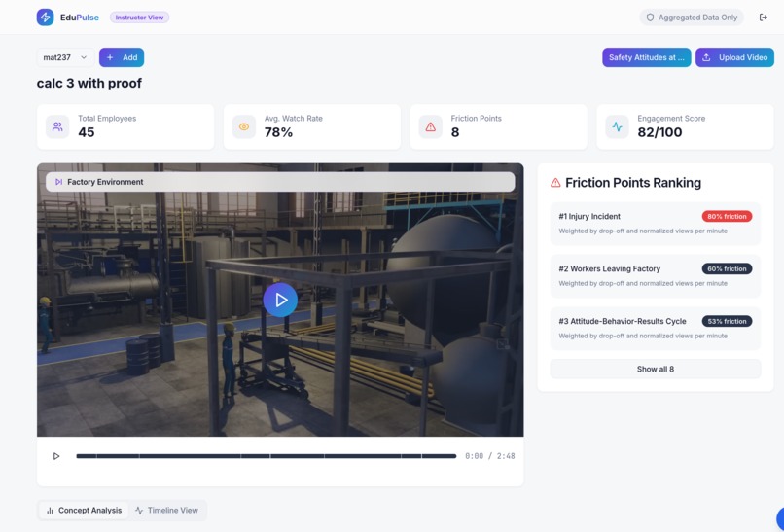
Task: Click the Upload Video button
Action: (734, 57)
